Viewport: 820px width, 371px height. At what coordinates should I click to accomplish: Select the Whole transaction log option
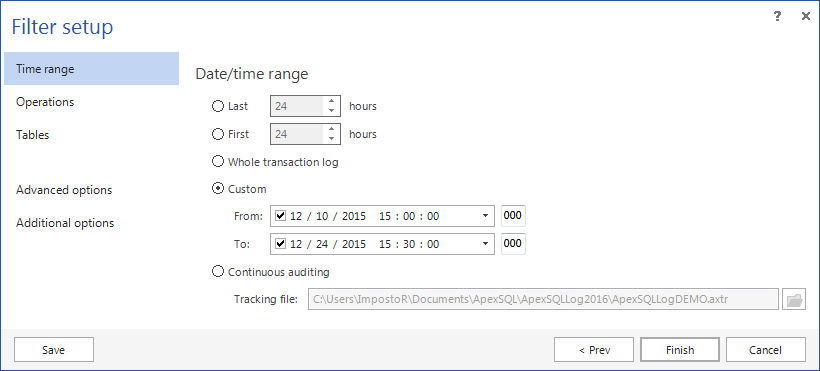218,162
